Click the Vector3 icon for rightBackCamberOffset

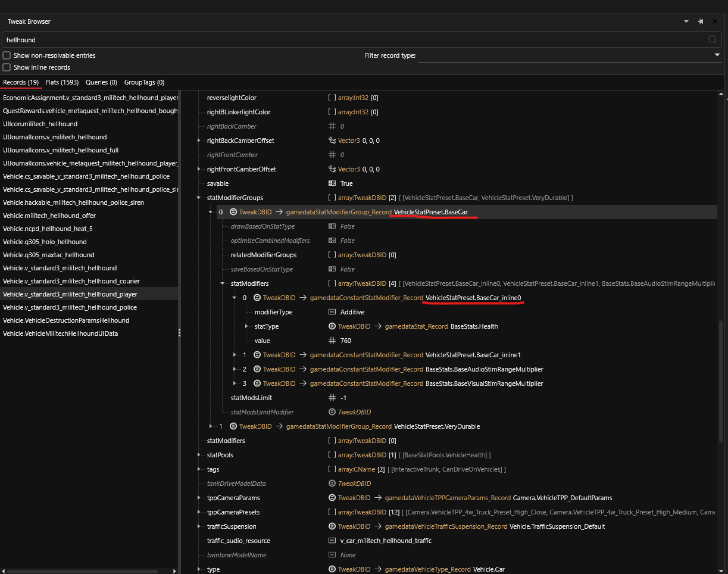332,141
